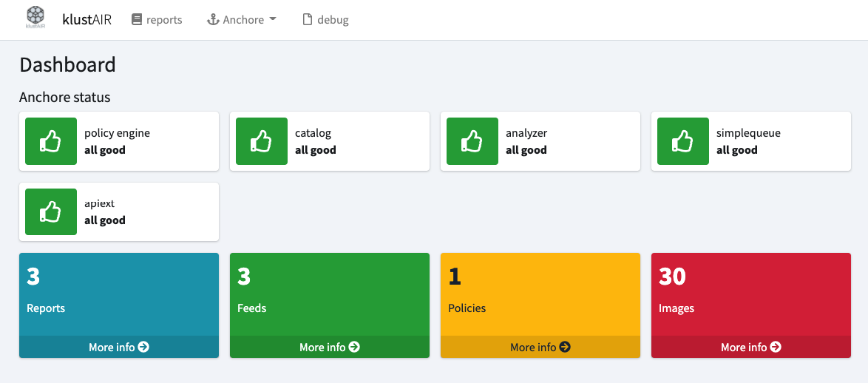Open the klustAIR brand link
The image size is (868, 383).
point(87,19)
